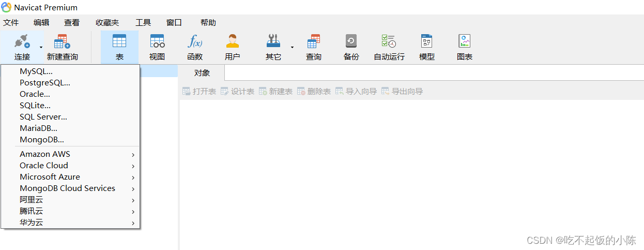Expand the 华为云 submenu

point(70,222)
